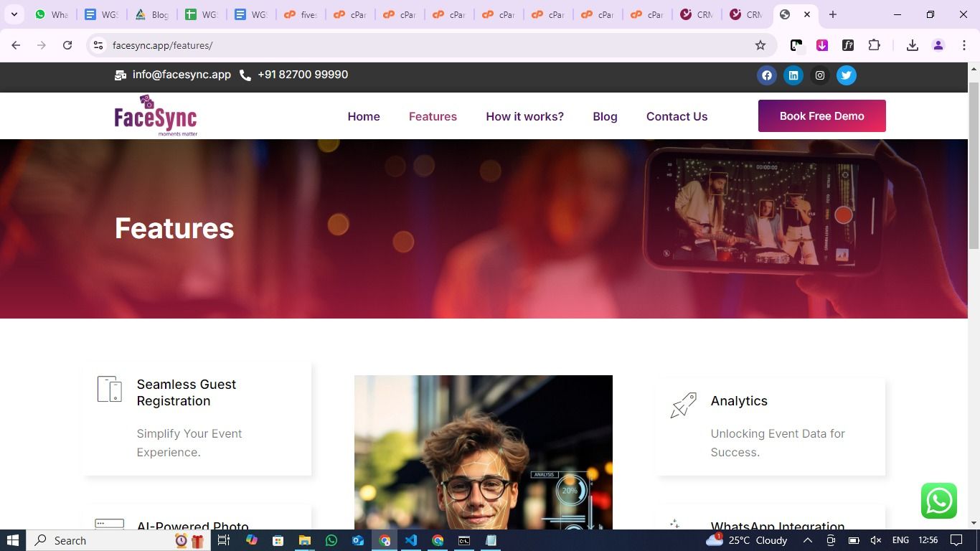Go back to the previous page
Viewport: 980px width, 551px height.
point(16,45)
